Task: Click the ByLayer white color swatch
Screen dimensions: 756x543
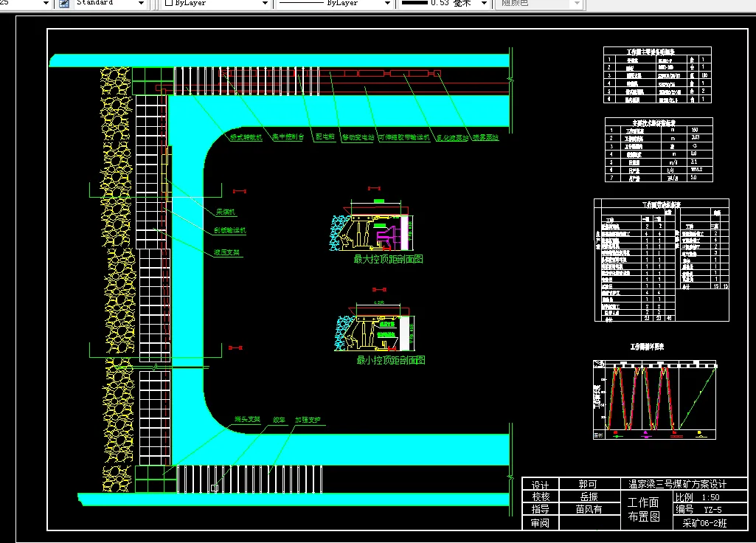Action: pyautogui.click(x=169, y=3)
